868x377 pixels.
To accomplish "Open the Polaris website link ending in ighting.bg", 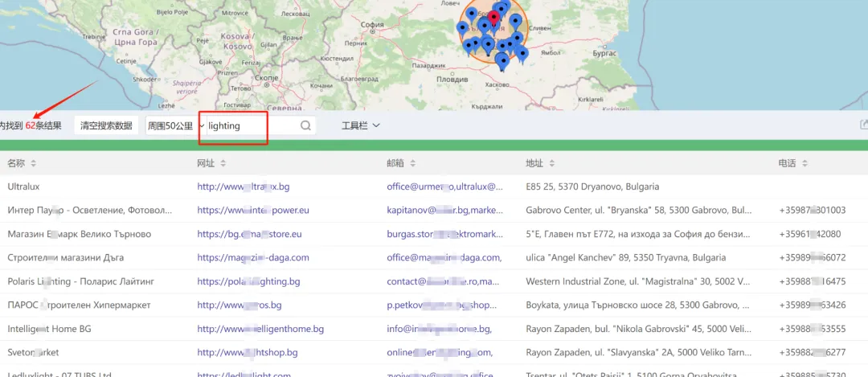I will pos(248,282).
